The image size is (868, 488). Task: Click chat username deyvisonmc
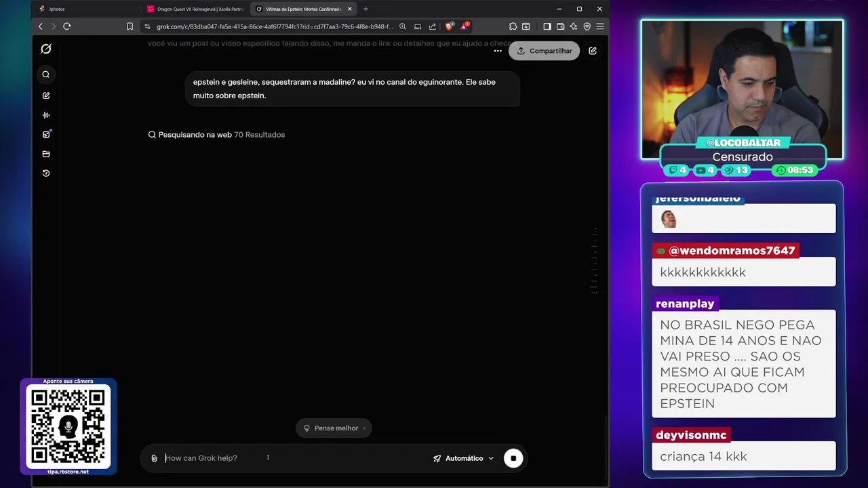pos(691,435)
